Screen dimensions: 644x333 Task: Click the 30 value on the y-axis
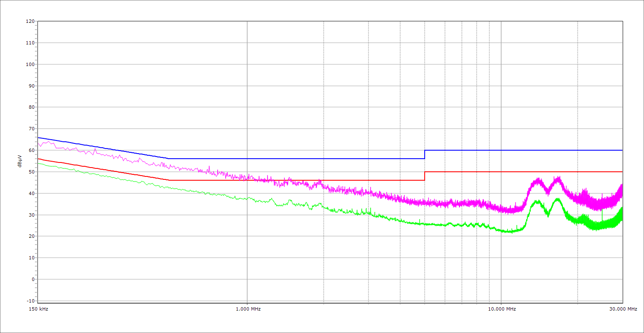[x=31, y=215]
